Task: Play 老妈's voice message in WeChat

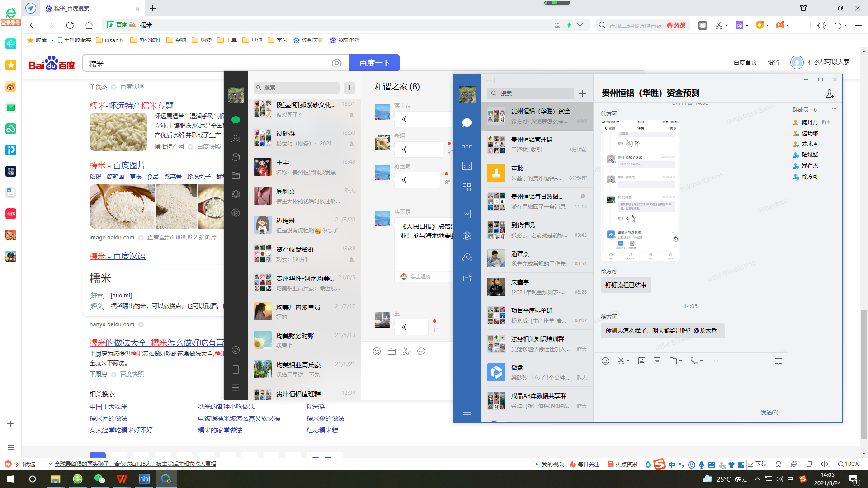Action: [x=418, y=150]
